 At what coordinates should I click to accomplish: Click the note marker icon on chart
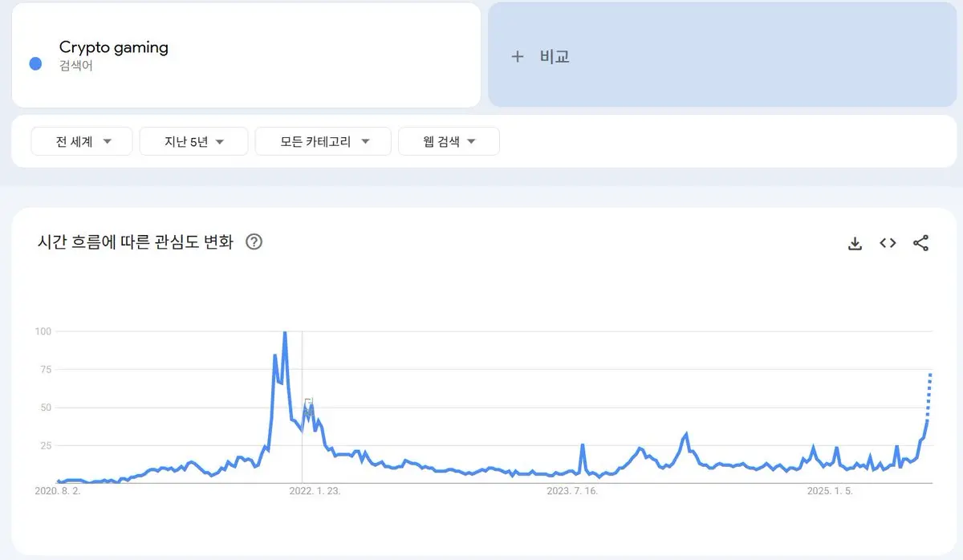click(x=308, y=402)
